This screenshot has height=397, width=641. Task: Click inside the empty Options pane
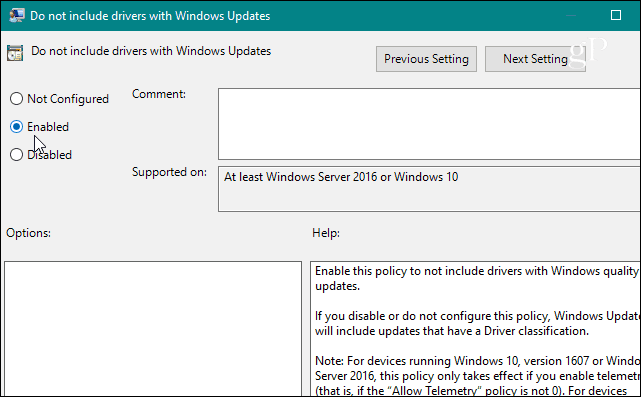pyautogui.click(x=153, y=329)
